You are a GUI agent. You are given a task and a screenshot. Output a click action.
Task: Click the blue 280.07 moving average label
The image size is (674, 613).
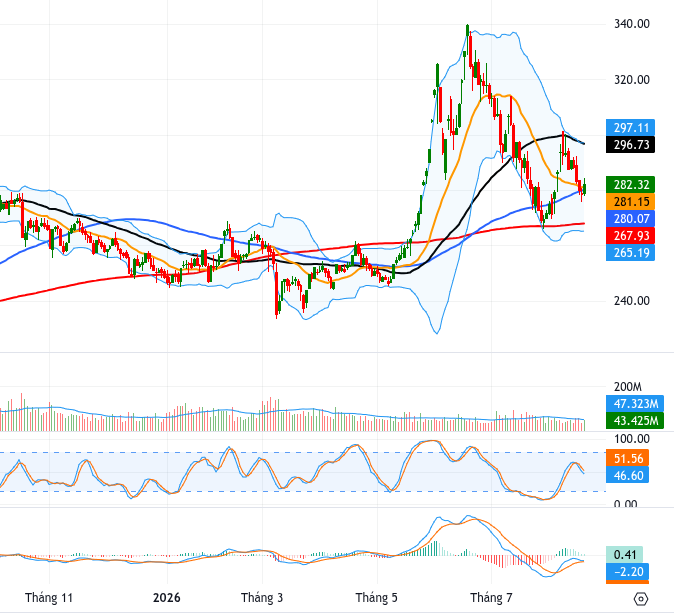631,218
